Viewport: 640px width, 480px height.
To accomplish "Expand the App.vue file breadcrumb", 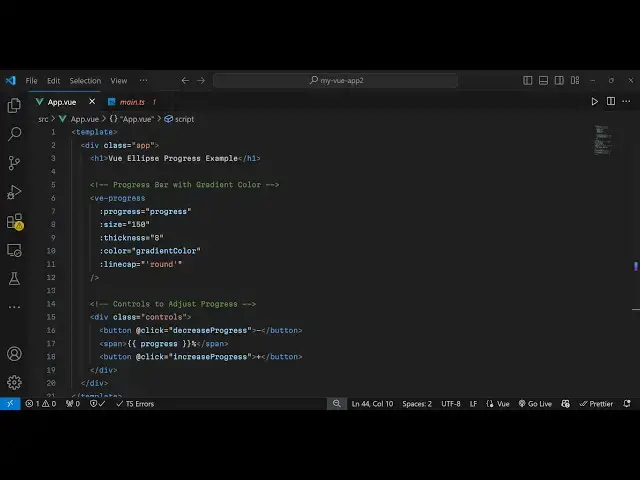I will tap(79, 119).
